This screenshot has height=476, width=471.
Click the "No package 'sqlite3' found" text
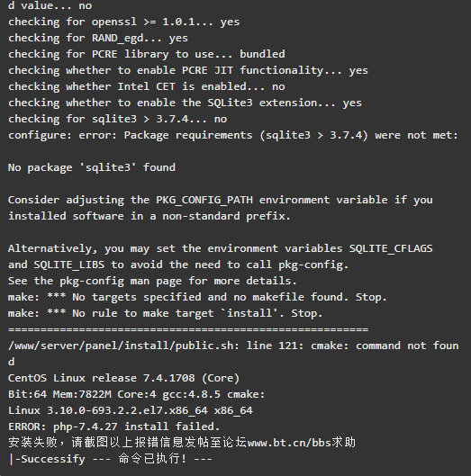coord(92,167)
